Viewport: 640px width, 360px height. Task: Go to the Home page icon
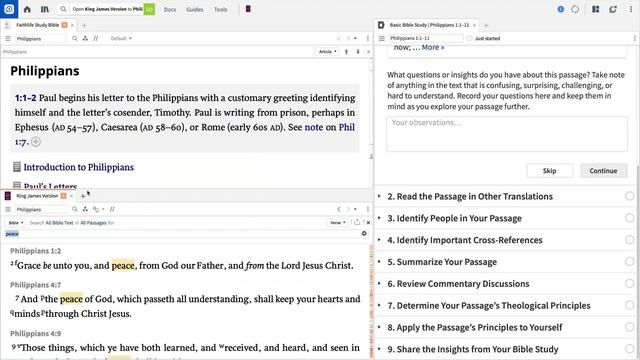[27, 9]
